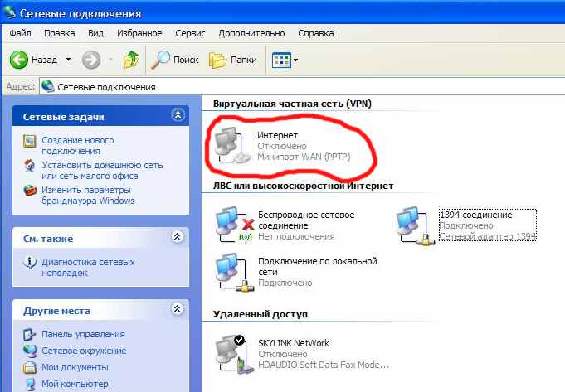Click the 1394-соединение label
565x392 pixels.
[476, 215]
